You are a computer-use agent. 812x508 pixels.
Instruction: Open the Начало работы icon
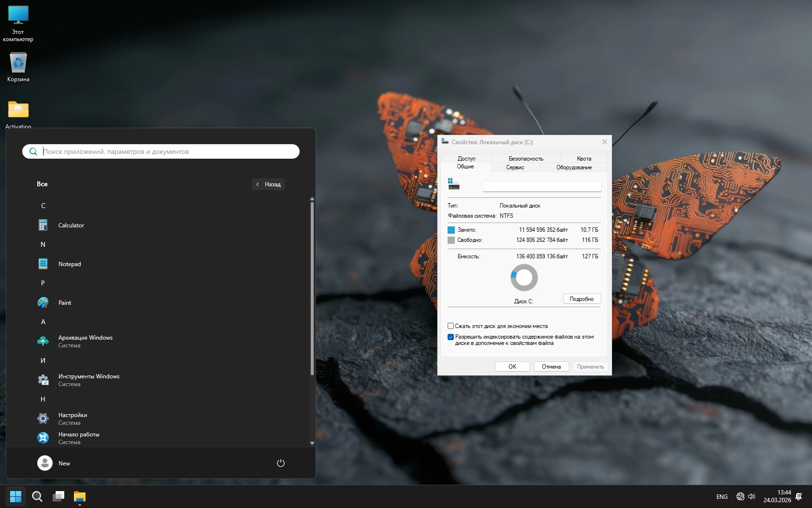click(43, 438)
